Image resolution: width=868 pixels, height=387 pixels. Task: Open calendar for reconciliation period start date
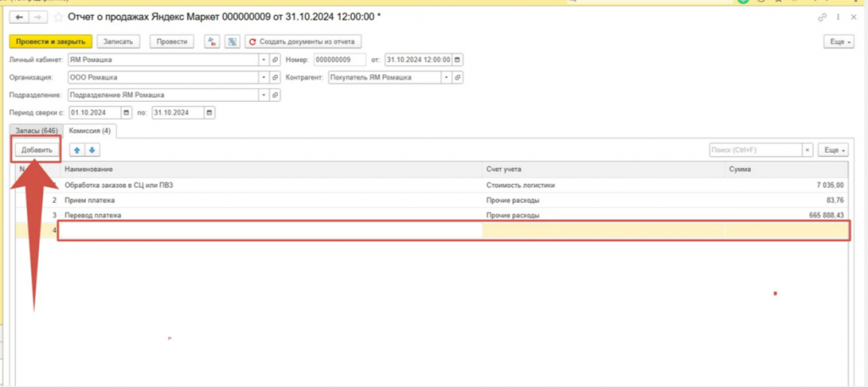127,112
